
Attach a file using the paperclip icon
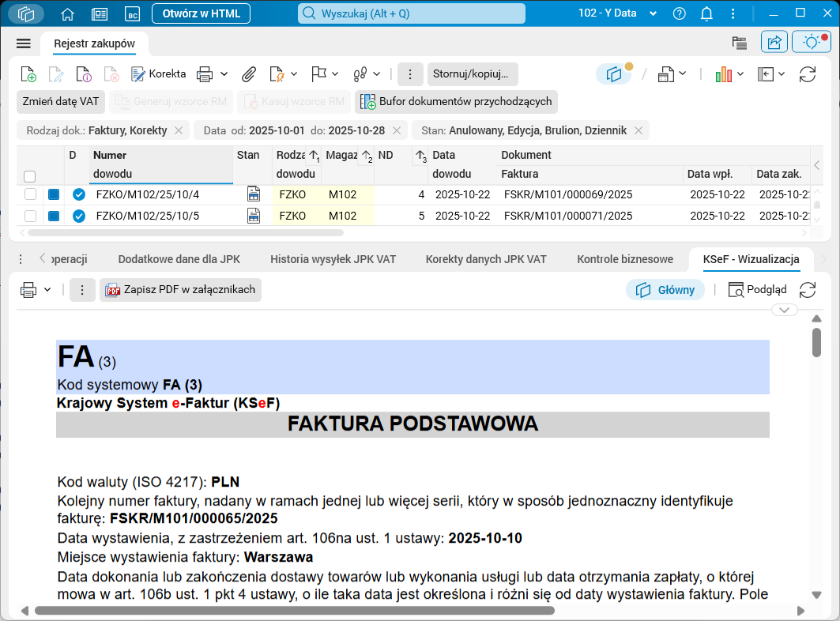click(x=249, y=73)
